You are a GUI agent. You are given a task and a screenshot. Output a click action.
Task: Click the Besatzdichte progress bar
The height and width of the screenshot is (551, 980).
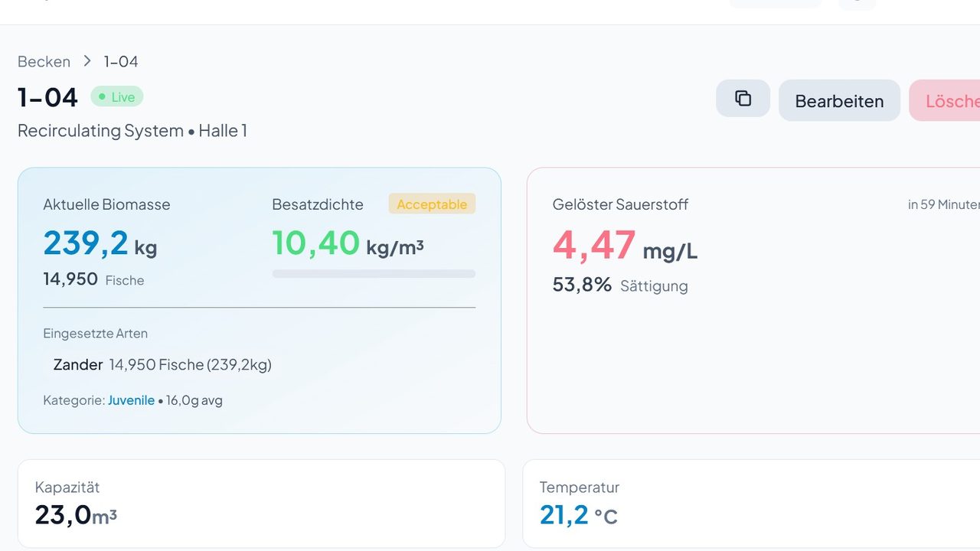coord(374,273)
